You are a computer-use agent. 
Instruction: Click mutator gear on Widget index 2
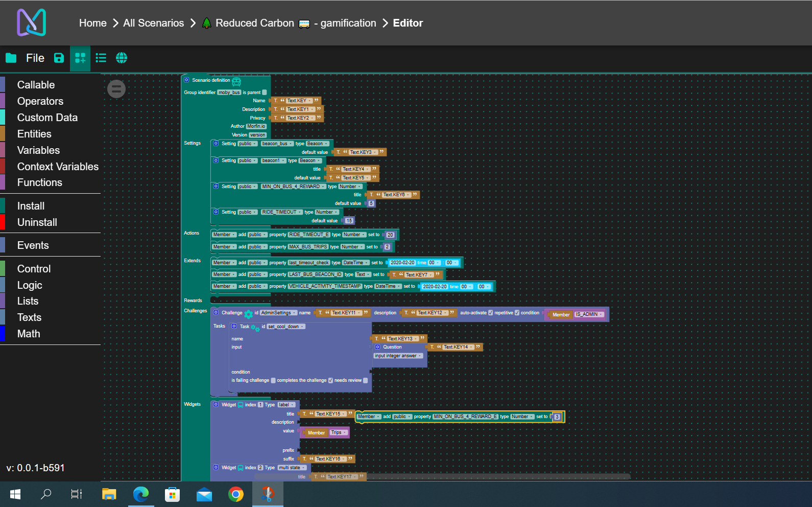click(216, 467)
